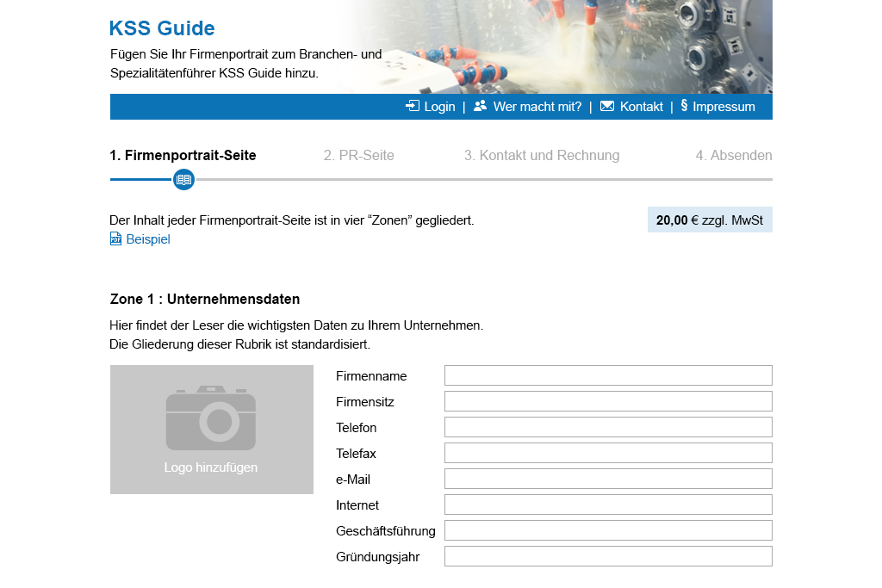The height and width of the screenshot is (588, 882).
Task: Jump to the 4. Absenden step
Action: pyautogui.click(x=733, y=156)
